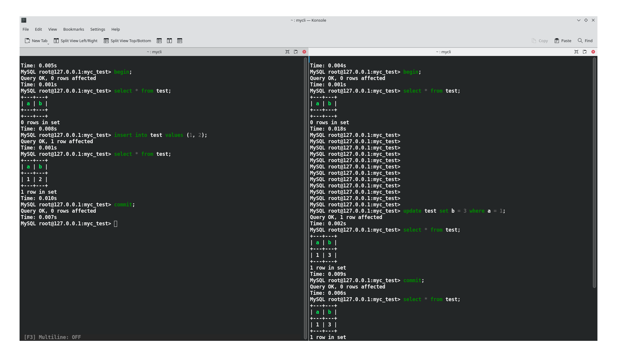Screen dimensions: 617x364
Task: Click the right terminal vertical scrollbar
Action: (x=594, y=173)
